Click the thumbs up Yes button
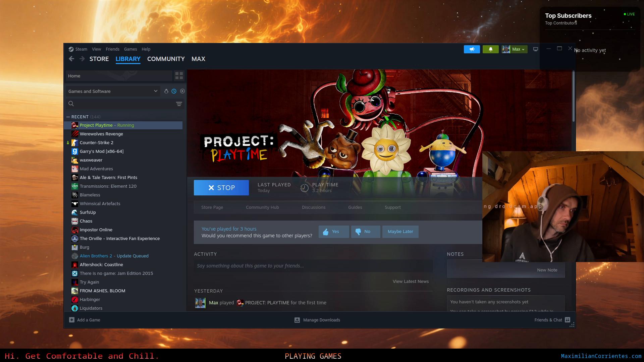Image resolution: width=644 pixels, height=362 pixels. [334, 232]
